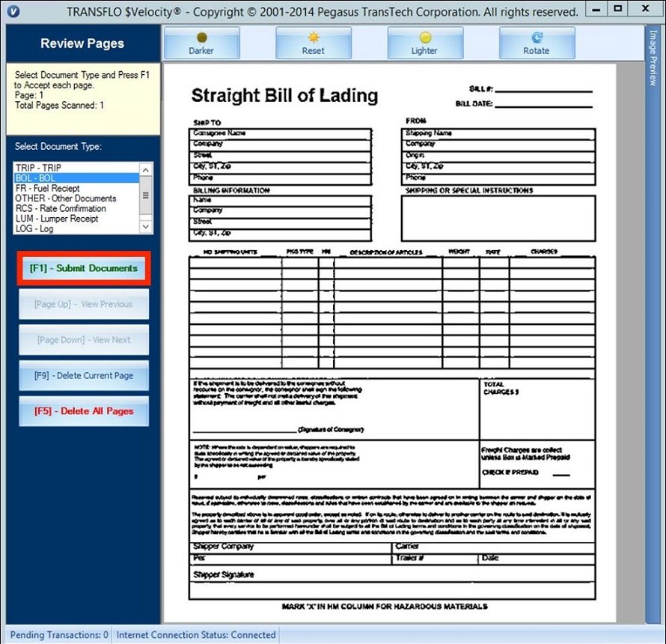Click Page Up - View Previous button
Viewport: 666px width, 644px height.
[x=84, y=304]
